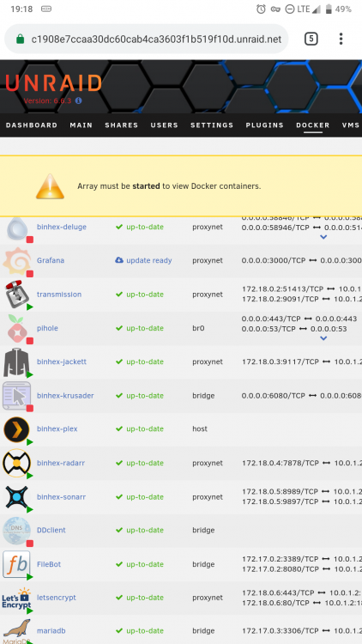
Task: Click the DDclient DNS globe icon
Action: point(16,531)
